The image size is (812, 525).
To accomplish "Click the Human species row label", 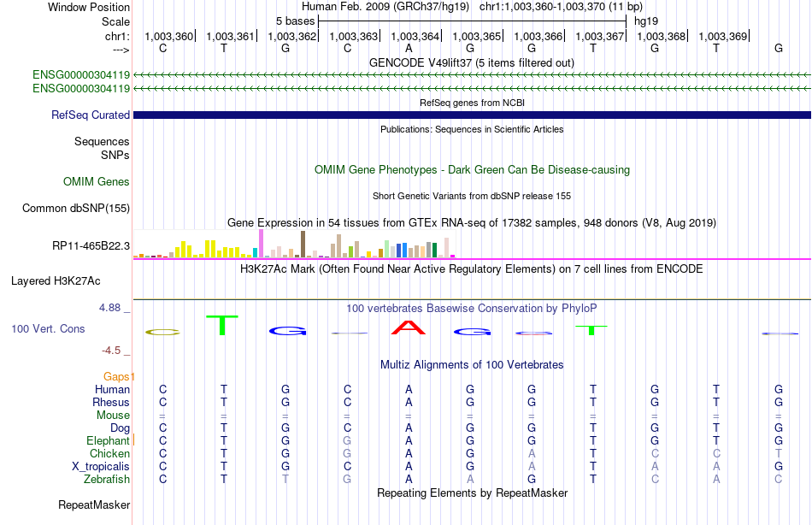I will click(x=112, y=390).
